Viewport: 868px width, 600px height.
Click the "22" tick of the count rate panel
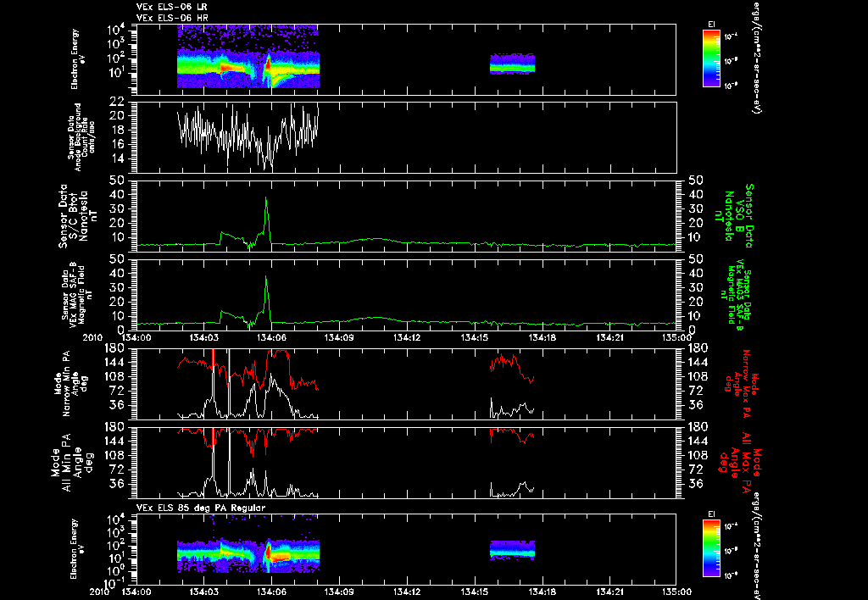[x=116, y=102]
